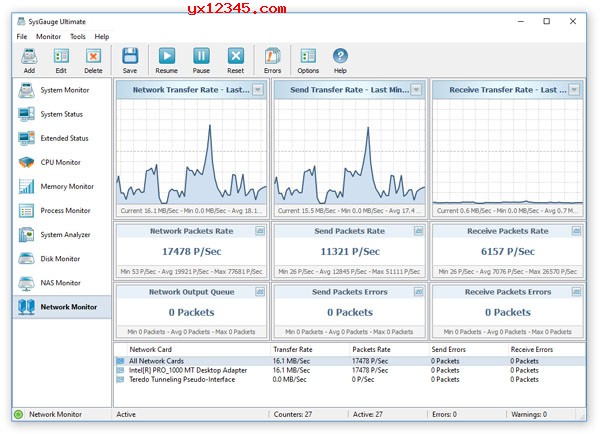Image resolution: width=600 pixels, height=434 pixels.
Task: Click the SysGauge Ultimate title bar icon
Action: click(21, 21)
